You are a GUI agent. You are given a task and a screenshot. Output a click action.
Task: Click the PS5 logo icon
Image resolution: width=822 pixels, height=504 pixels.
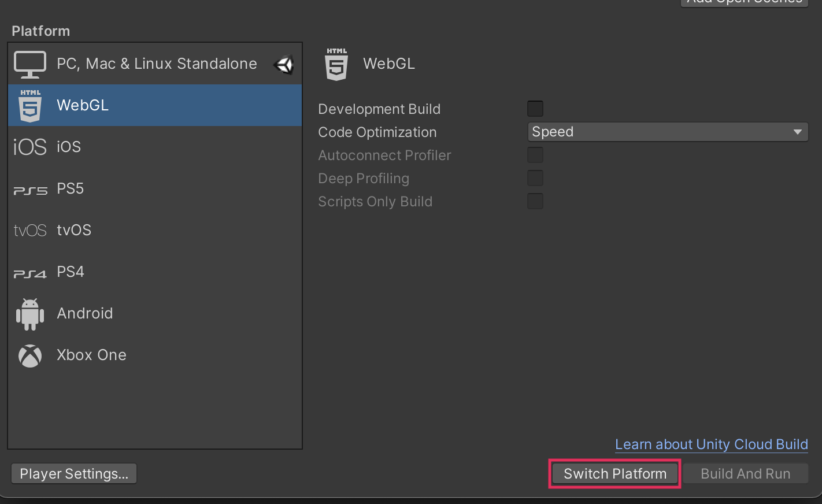point(30,190)
